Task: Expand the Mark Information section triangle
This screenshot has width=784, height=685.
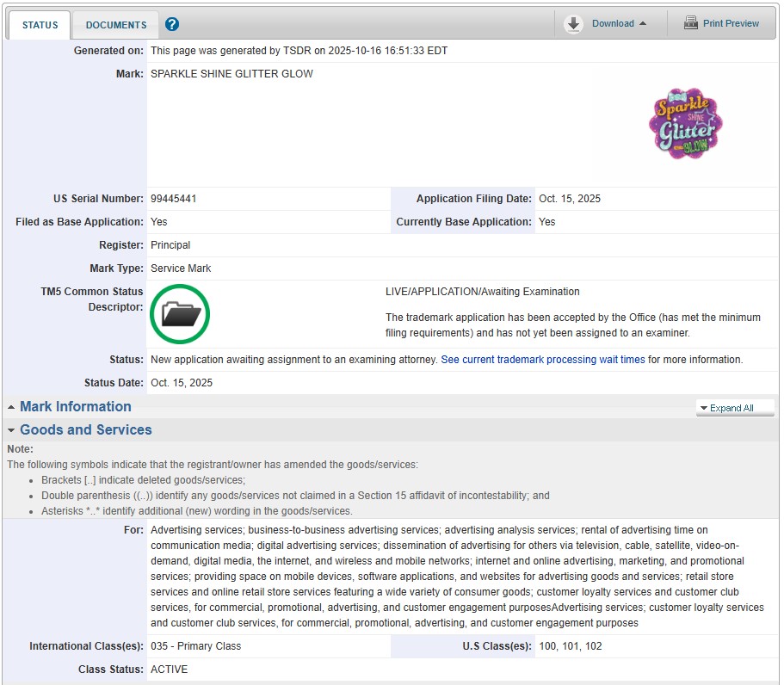Action: (x=11, y=407)
